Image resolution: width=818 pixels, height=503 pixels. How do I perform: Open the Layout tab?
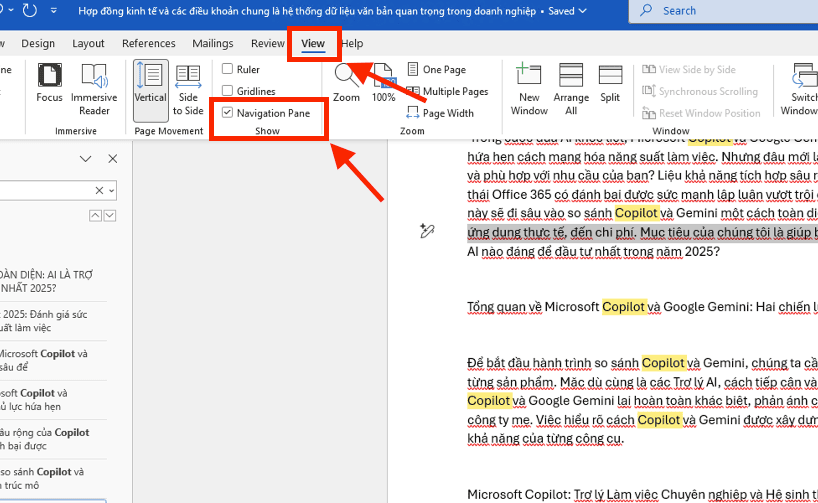click(88, 43)
